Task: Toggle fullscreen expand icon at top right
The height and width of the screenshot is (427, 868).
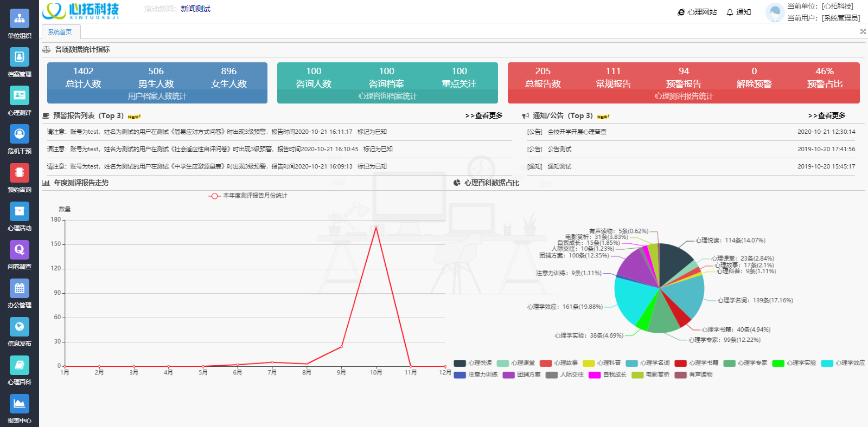Action: click(863, 31)
